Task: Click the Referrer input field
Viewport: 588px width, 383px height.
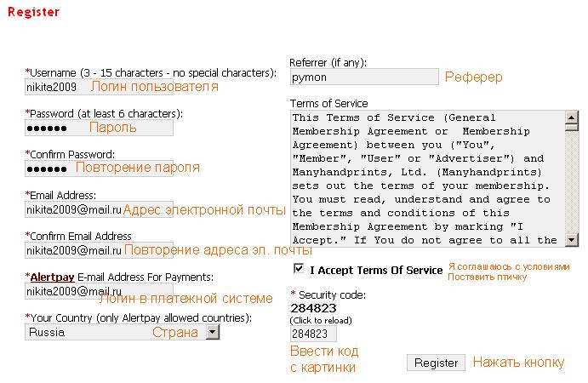Action: coord(364,77)
